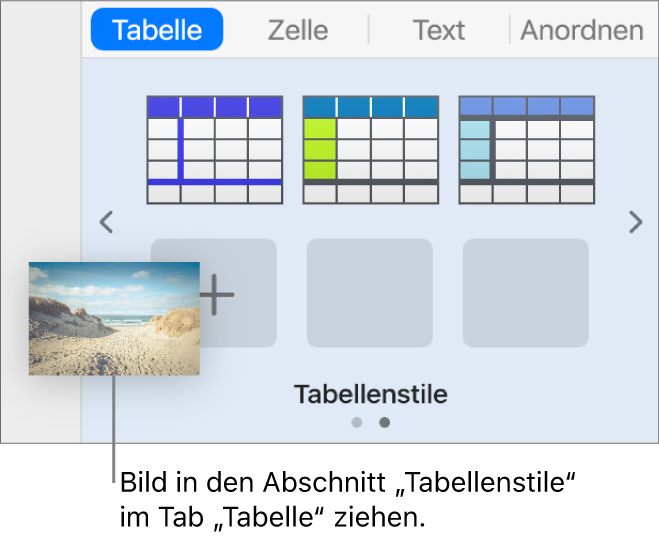
Task: Select the rightmost empty style placeholder
Action: click(x=526, y=293)
